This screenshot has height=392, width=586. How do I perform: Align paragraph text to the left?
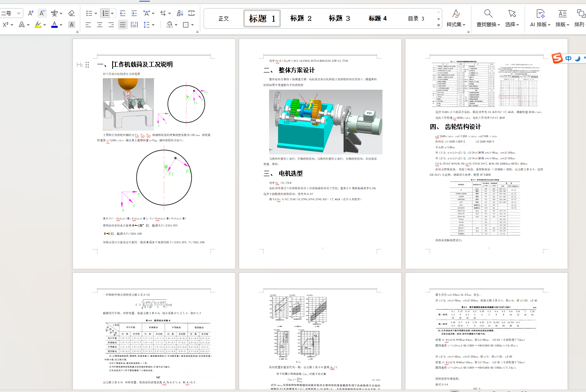point(88,25)
